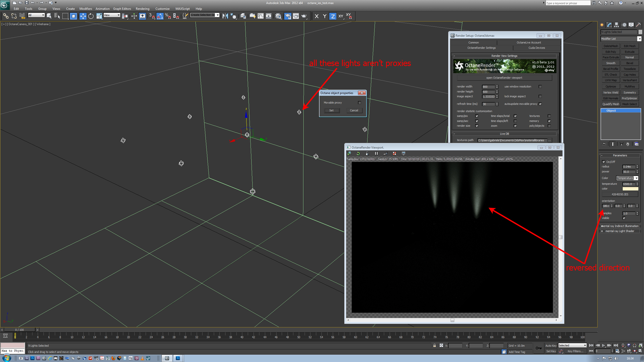Select the Move tool in toolbar
This screenshot has height=362, width=644.
tap(83, 16)
